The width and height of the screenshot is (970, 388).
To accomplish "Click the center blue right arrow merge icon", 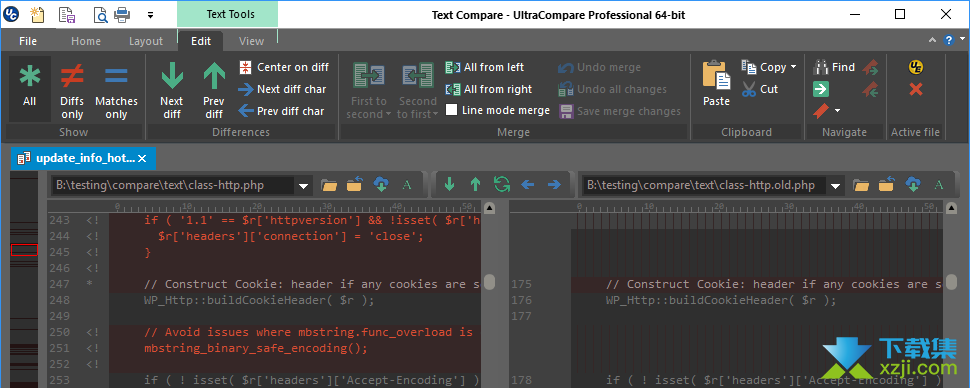I will [554, 184].
